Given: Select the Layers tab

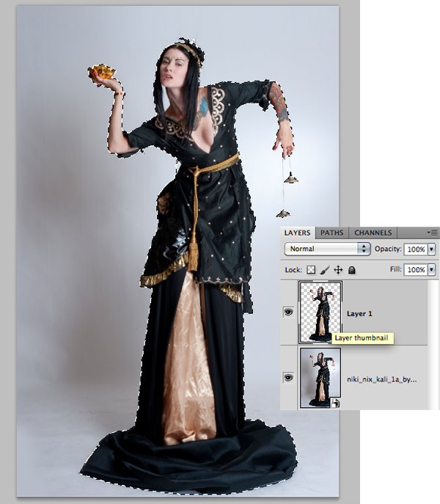Looking at the screenshot, I should 297,233.
